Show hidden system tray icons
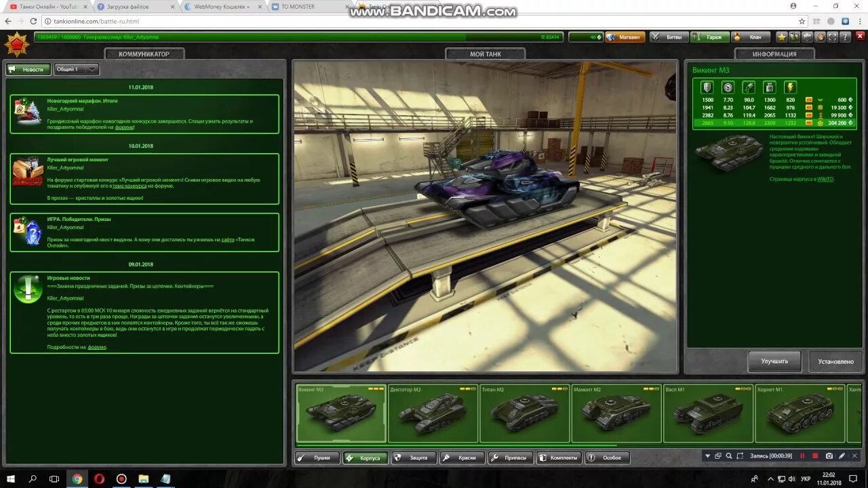Screen dimensions: 868x488 (771, 479)
